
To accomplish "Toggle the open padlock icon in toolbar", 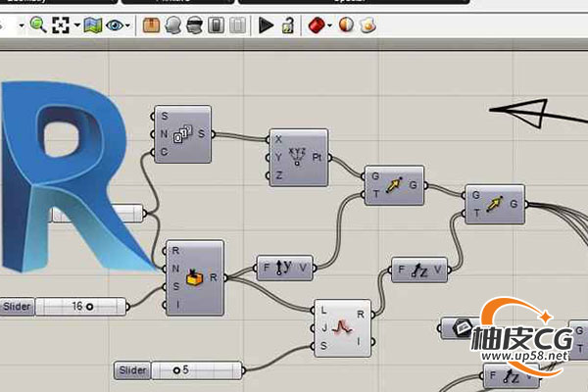I will 287,25.
